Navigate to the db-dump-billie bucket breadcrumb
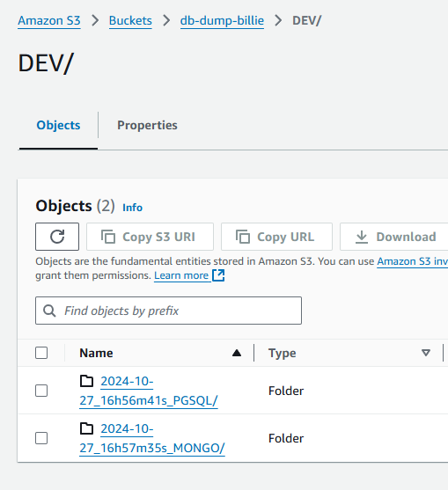Screen dimensions: 448x490 [x=222, y=20]
